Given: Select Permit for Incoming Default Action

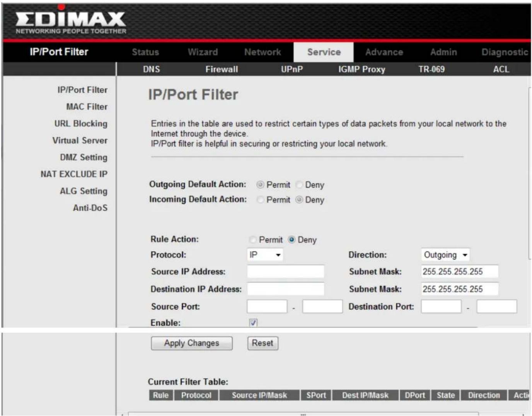Looking at the screenshot, I should [x=260, y=200].
